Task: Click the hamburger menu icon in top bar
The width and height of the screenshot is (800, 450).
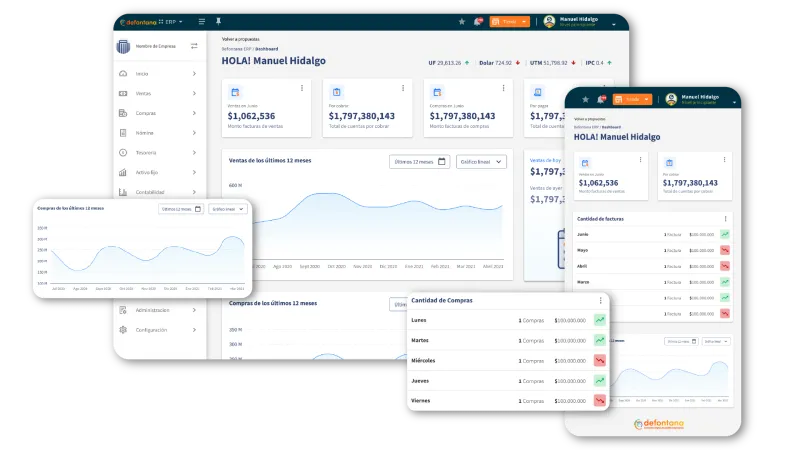Action: pos(202,21)
